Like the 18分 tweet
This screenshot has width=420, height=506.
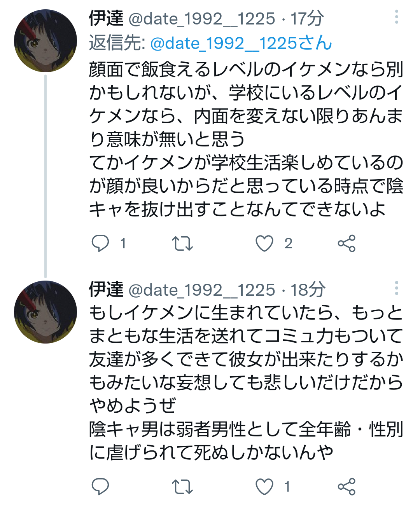pyautogui.click(x=264, y=486)
